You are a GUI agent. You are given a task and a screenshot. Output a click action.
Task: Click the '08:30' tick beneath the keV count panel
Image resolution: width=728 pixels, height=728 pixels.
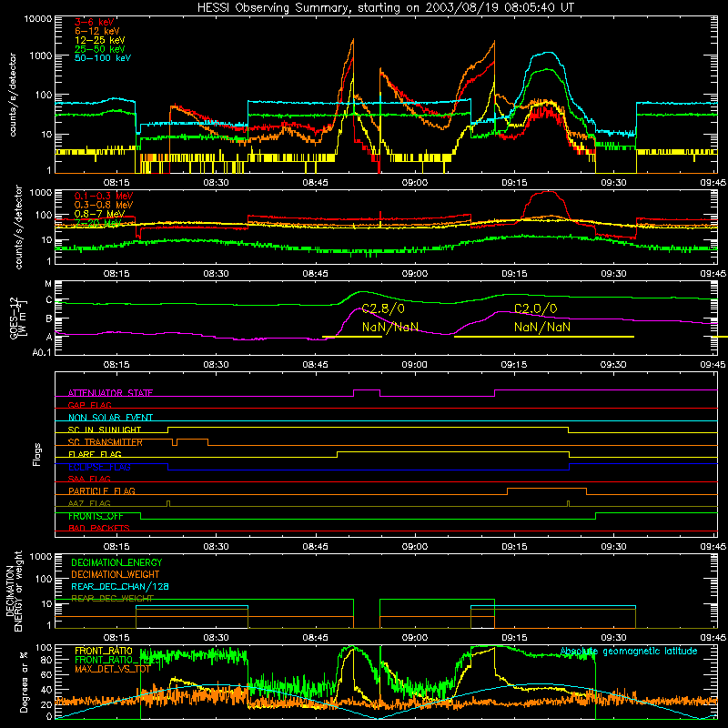coord(216,183)
